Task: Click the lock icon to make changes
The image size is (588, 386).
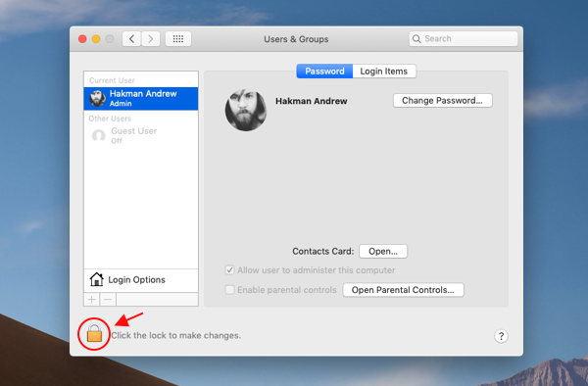Action: tap(94, 333)
